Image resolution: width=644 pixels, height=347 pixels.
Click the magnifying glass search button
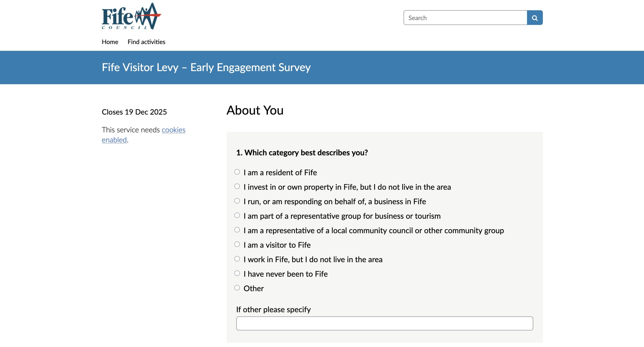click(x=535, y=18)
